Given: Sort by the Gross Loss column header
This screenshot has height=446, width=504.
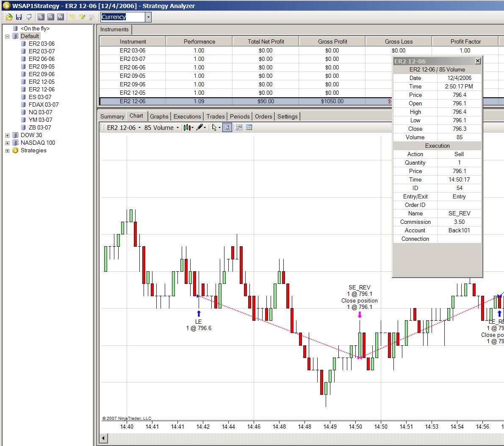Looking at the screenshot, I should tap(399, 42).
